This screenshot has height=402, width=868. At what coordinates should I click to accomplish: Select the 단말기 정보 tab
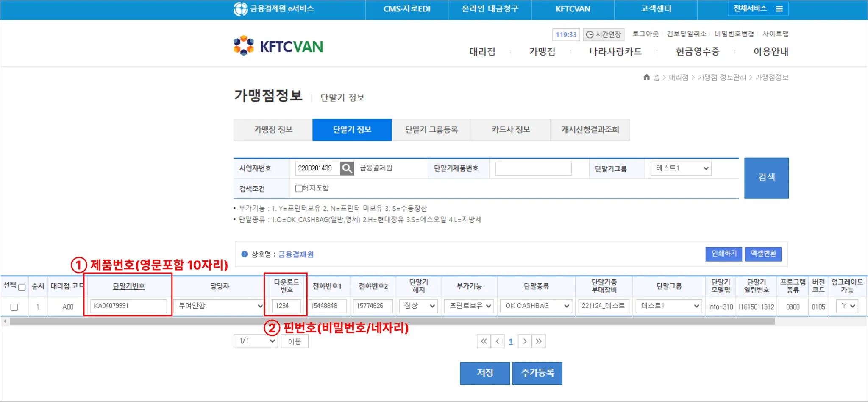pos(352,130)
